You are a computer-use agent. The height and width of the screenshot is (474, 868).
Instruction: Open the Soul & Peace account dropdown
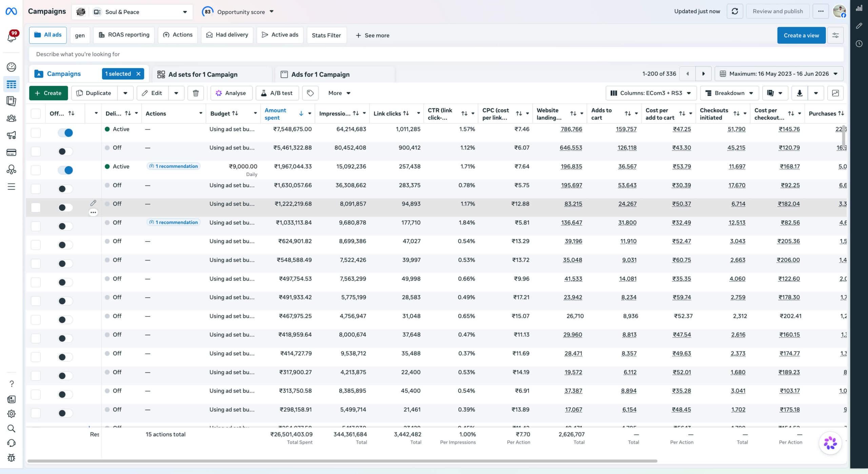coord(132,12)
